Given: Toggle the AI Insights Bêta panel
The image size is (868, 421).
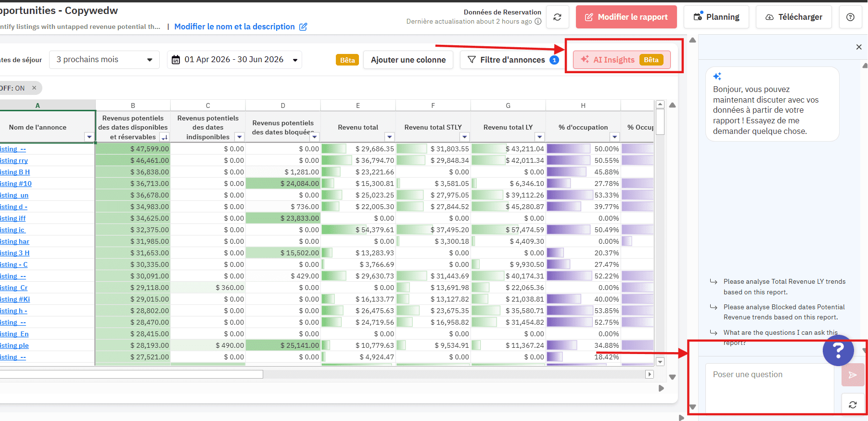Looking at the screenshot, I should coord(621,60).
